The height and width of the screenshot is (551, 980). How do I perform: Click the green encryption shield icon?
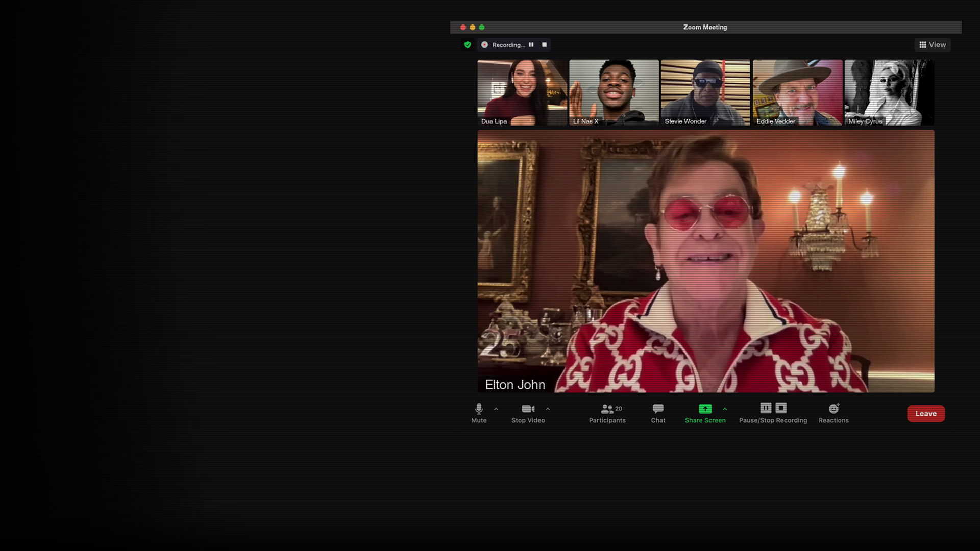click(468, 45)
